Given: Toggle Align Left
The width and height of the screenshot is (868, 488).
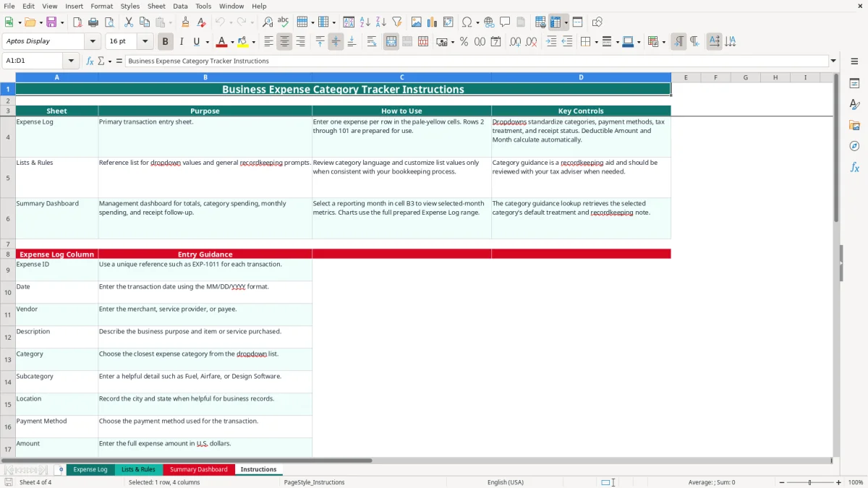Looking at the screenshot, I should (268, 42).
